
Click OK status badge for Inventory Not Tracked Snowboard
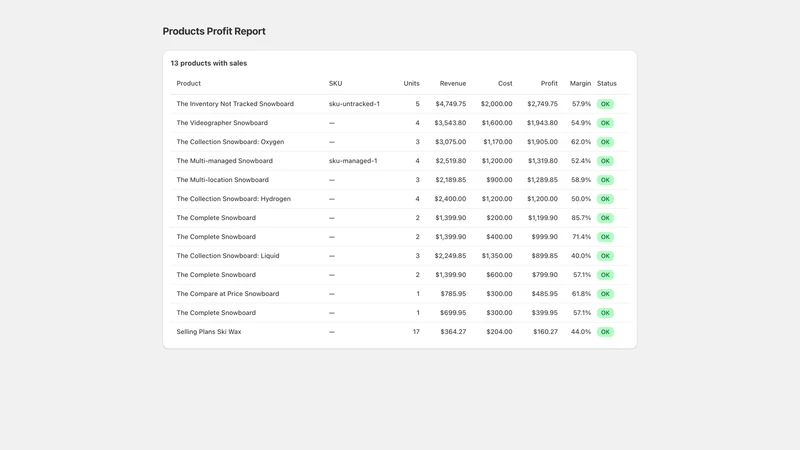(605, 104)
